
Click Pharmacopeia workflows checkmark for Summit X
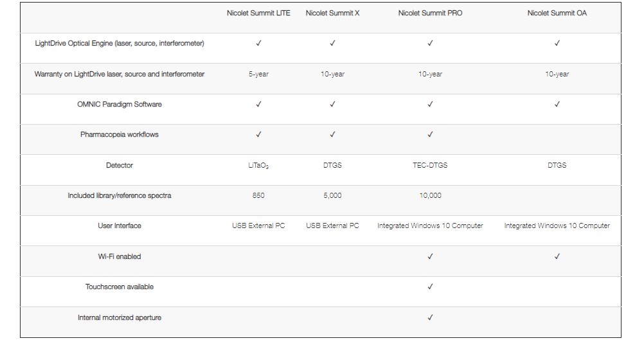coord(332,134)
